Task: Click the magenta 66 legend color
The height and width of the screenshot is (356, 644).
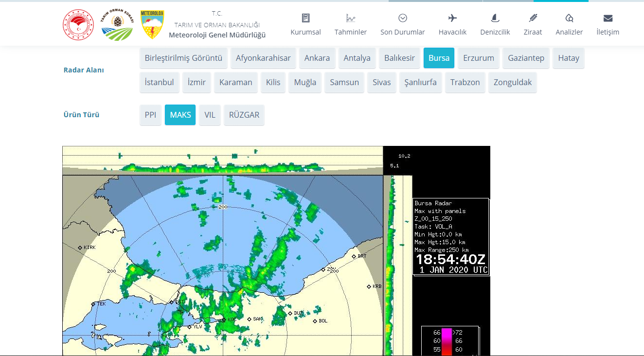Action: pos(447,332)
